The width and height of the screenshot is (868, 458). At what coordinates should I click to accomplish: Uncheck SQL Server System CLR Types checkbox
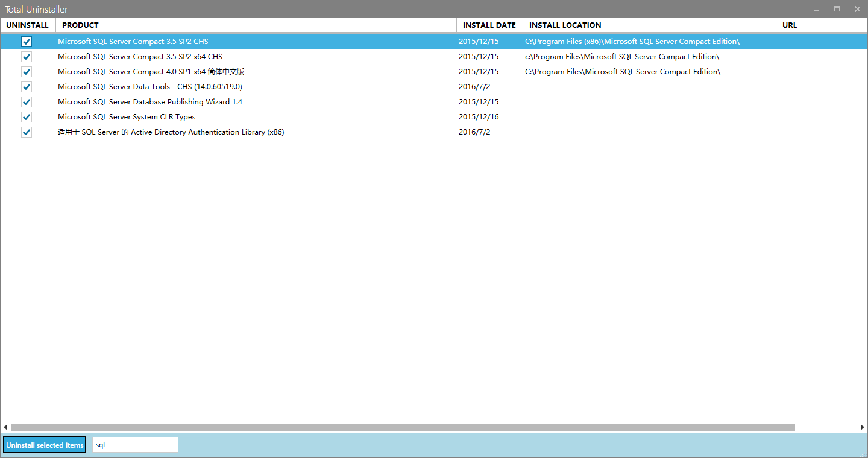(x=27, y=117)
